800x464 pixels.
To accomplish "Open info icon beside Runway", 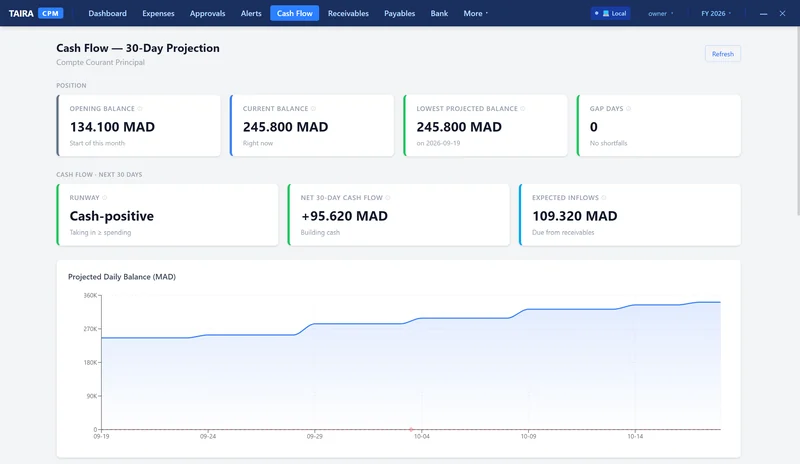I will click(105, 198).
